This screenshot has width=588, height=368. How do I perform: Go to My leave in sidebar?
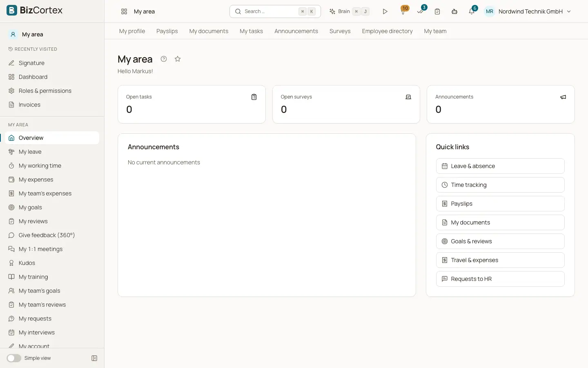click(52, 152)
